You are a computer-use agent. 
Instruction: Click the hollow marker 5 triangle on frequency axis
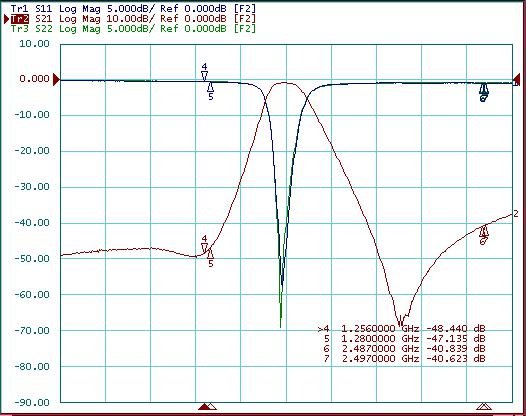pyautogui.click(x=212, y=407)
